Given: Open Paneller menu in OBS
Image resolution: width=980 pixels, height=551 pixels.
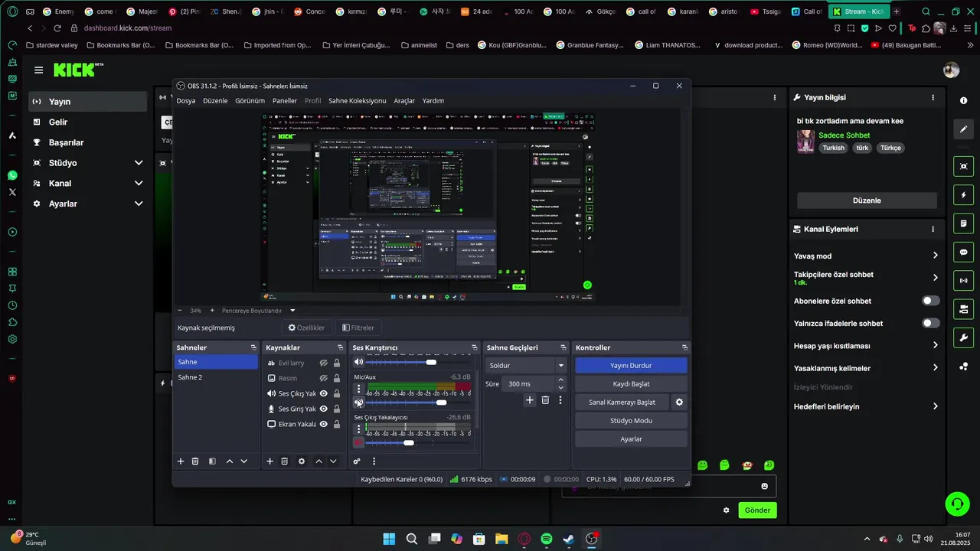Looking at the screenshot, I should (x=285, y=101).
